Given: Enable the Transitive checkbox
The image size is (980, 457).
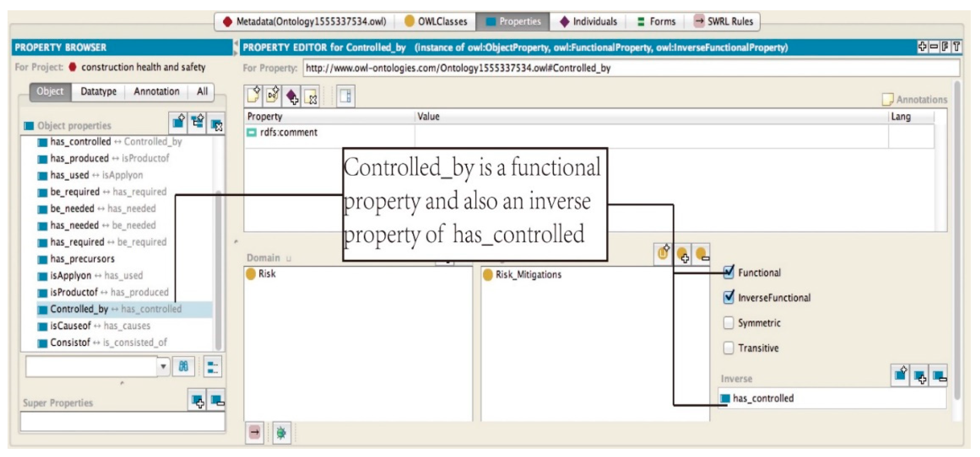Looking at the screenshot, I should [728, 348].
